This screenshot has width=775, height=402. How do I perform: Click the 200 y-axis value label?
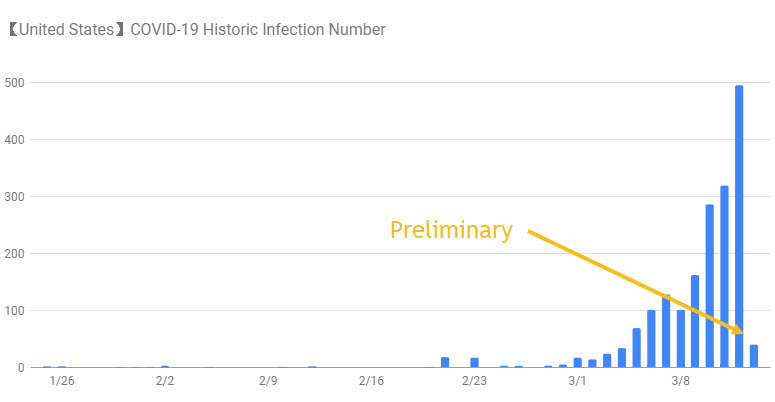click(14, 253)
